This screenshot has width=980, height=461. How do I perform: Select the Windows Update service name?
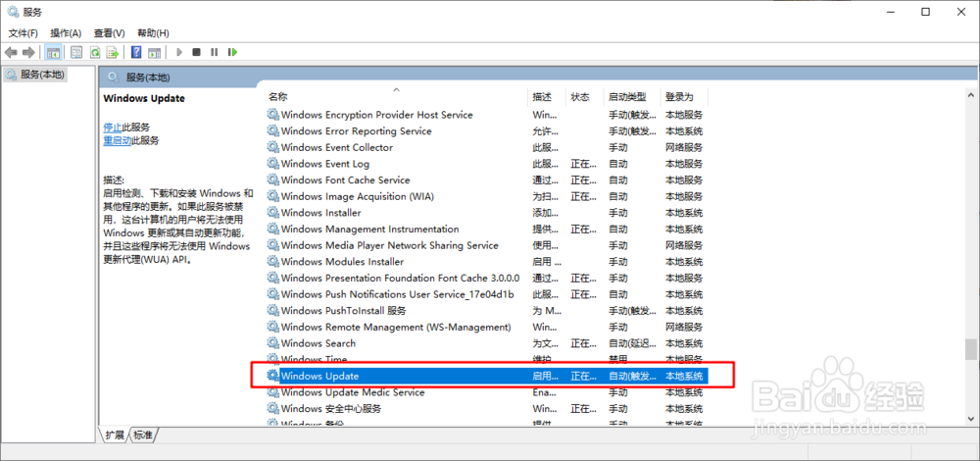320,376
